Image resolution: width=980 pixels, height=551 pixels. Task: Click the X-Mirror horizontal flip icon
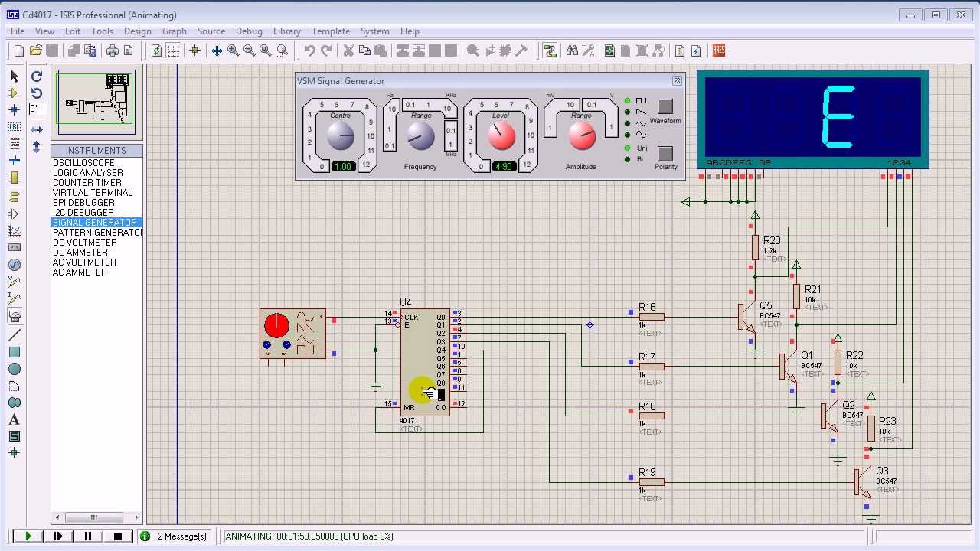pyautogui.click(x=36, y=129)
